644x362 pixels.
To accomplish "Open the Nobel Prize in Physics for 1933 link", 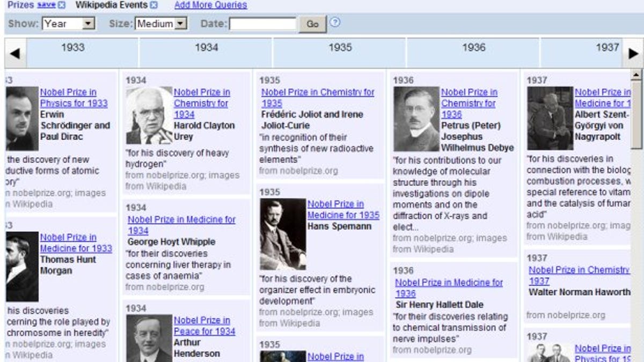I will [x=75, y=98].
